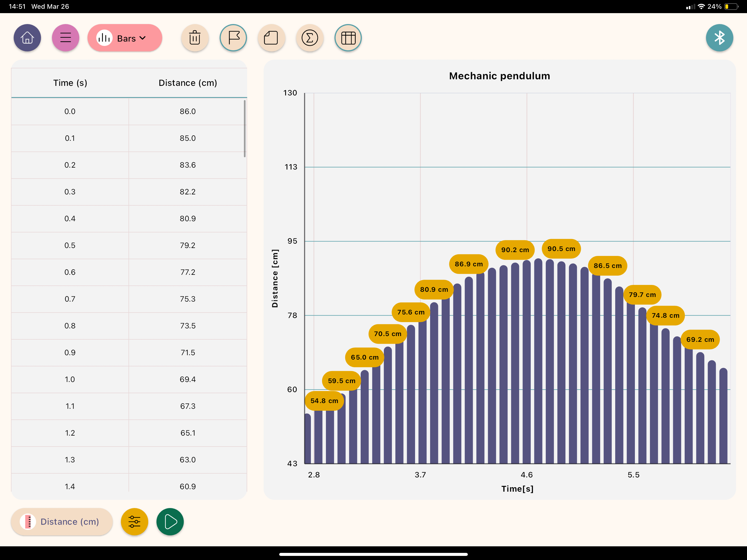Start recording with the green play button
Image resolution: width=747 pixels, height=560 pixels.
point(170,521)
